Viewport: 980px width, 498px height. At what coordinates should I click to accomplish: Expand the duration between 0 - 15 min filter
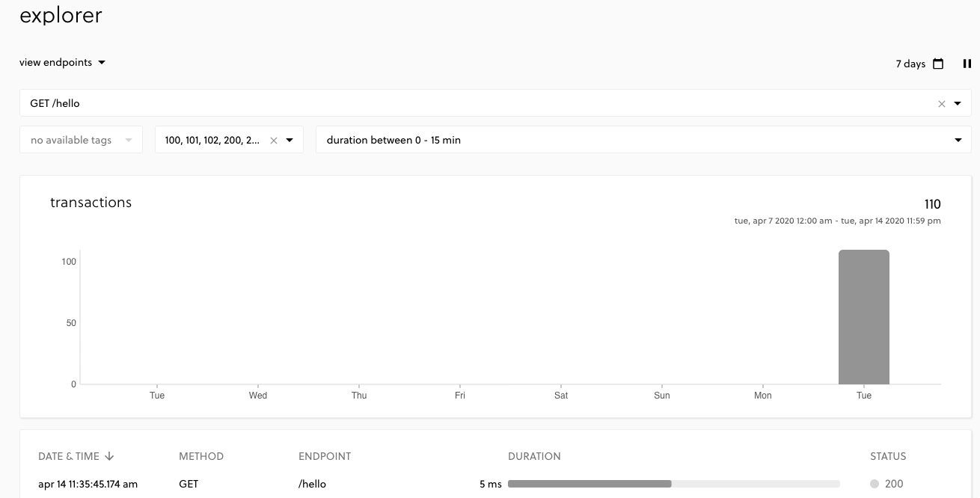click(958, 140)
